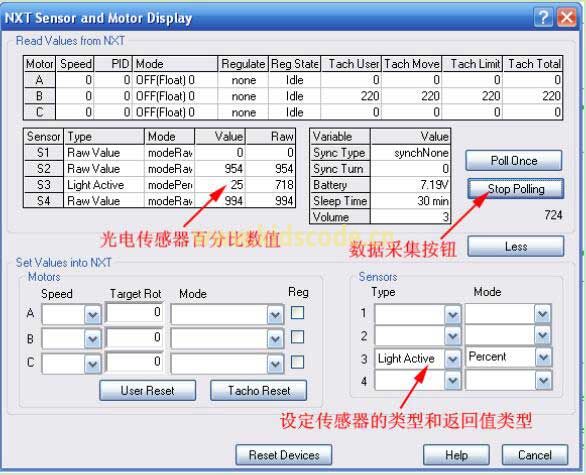
Task: Select sensor S2 row header
Action: 43,169
